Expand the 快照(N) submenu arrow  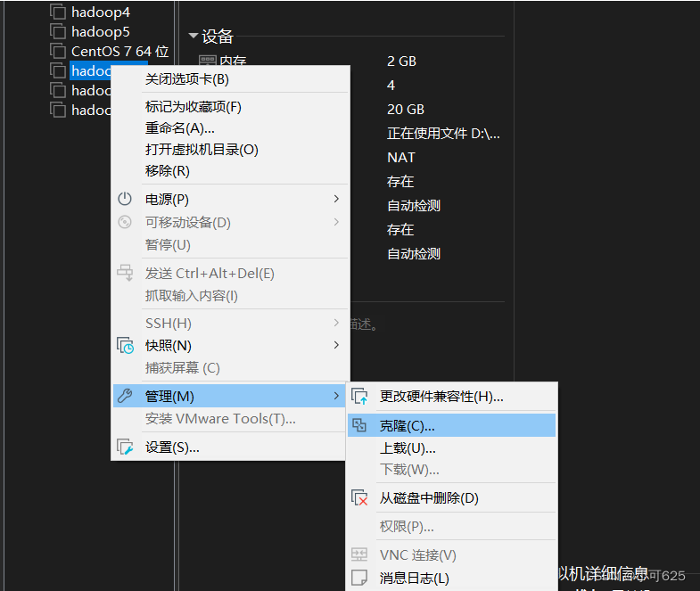coord(336,345)
